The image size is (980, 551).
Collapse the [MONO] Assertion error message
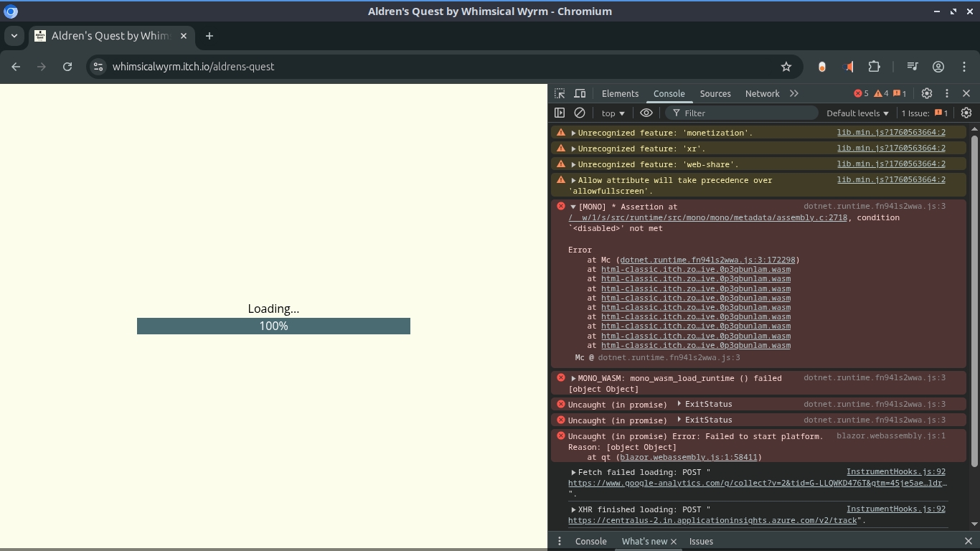(x=573, y=207)
